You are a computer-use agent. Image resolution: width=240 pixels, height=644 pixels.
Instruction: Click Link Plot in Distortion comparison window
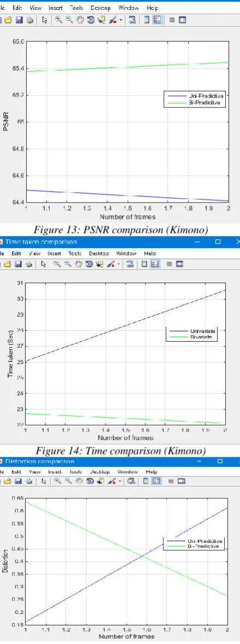(x=131, y=481)
